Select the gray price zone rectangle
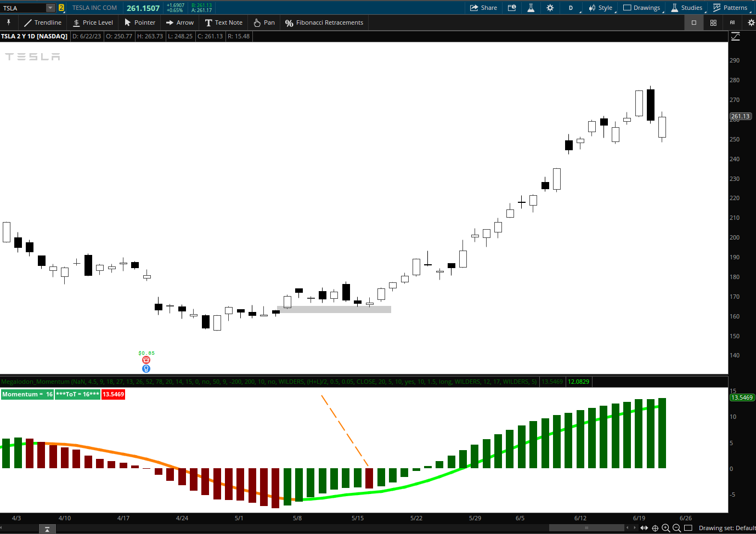 click(335, 309)
